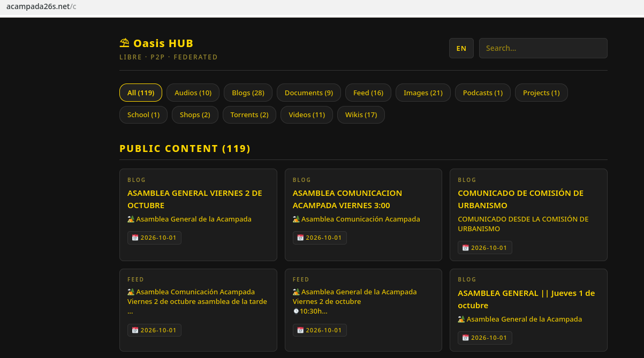Click the LIBRE · P2P · FEDERATED tagline

coord(169,57)
